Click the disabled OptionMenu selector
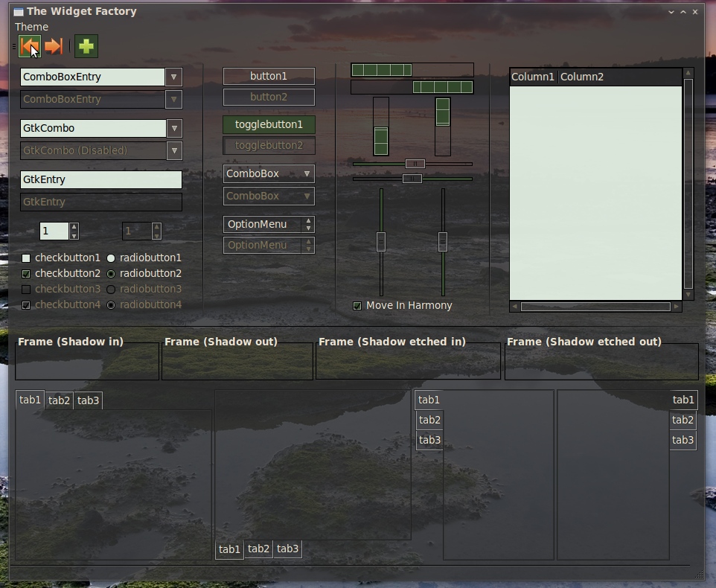This screenshot has width=716, height=588. [x=269, y=245]
